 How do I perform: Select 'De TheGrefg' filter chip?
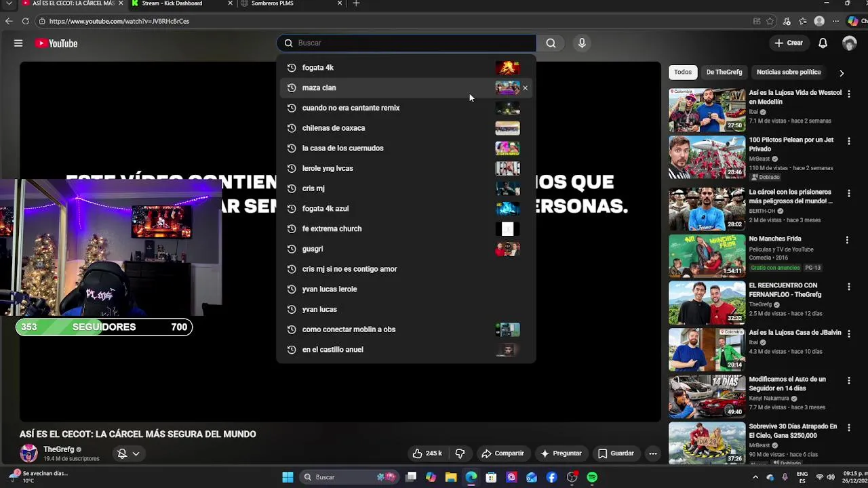[724, 72]
